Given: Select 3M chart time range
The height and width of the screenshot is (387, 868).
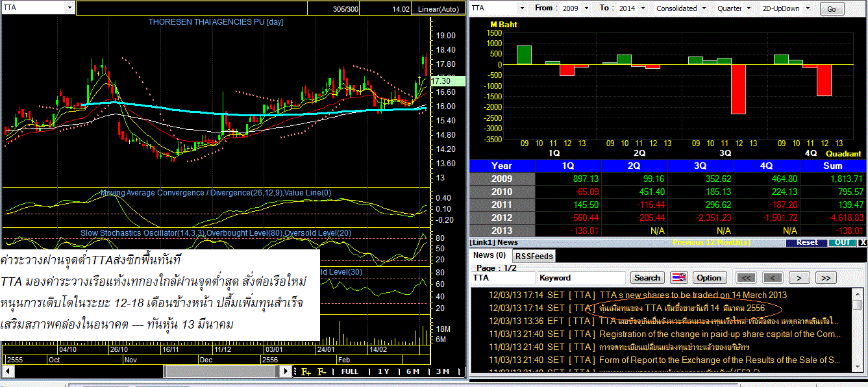Looking at the screenshot, I should tap(442, 371).
